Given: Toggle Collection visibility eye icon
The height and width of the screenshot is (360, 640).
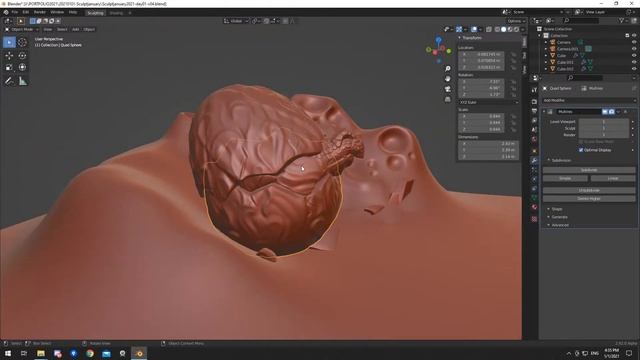Looking at the screenshot, I should (634, 36).
